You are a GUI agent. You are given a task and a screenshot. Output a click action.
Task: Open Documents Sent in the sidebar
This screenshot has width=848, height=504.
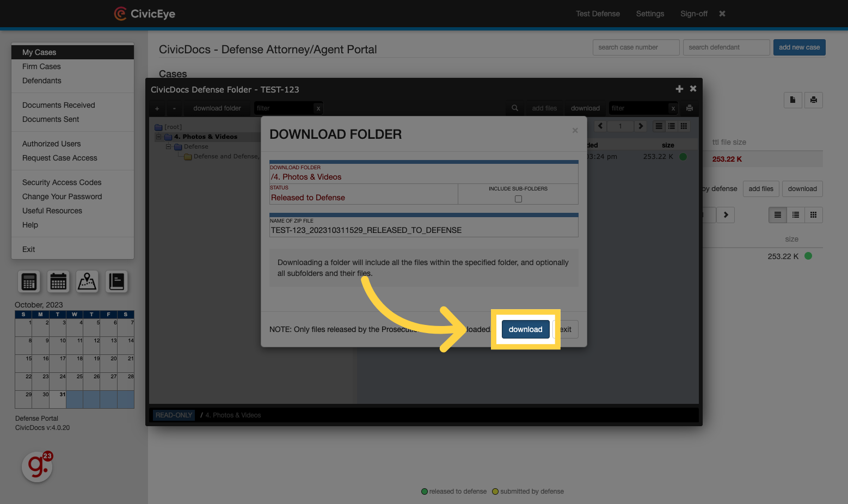[x=51, y=119]
